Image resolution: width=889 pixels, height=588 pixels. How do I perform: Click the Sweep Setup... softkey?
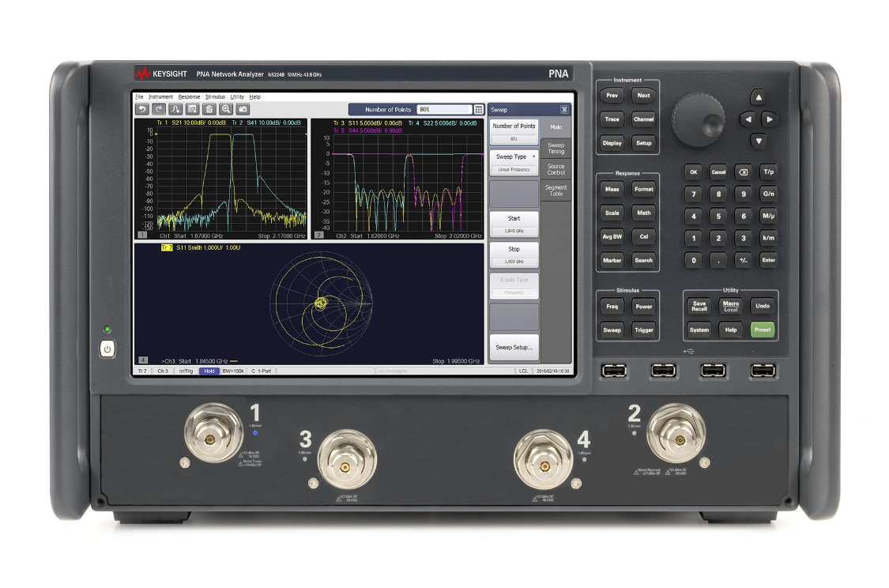coord(514,348)
